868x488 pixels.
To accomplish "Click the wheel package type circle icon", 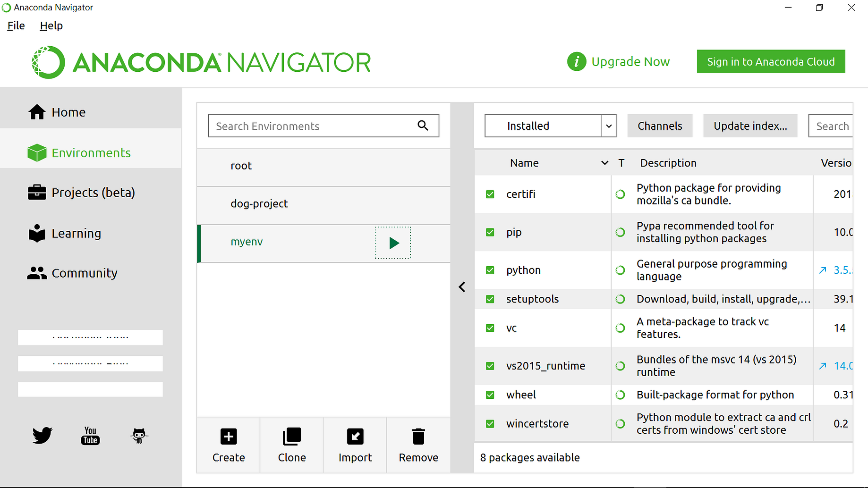I will tap(621, 395).
